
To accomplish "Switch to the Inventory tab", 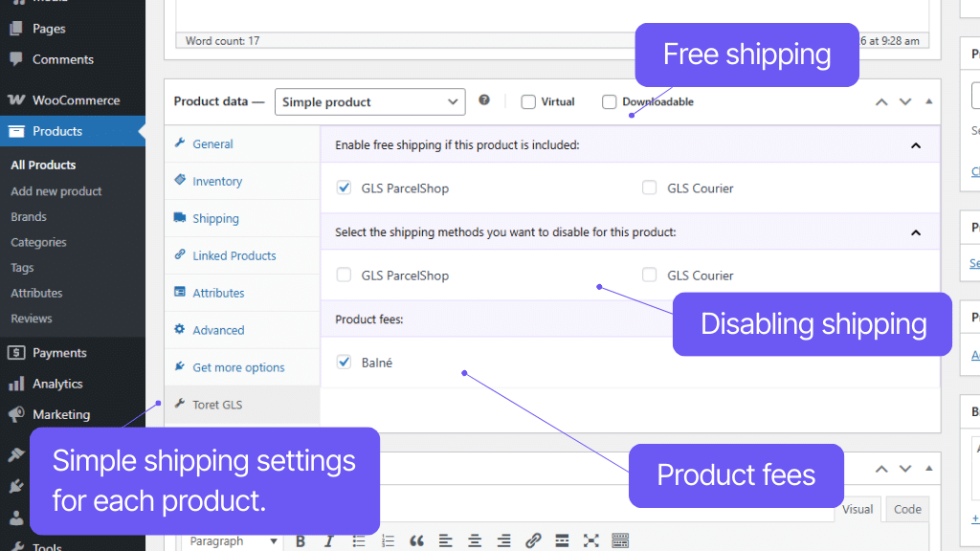I will (x=242, y=181).
